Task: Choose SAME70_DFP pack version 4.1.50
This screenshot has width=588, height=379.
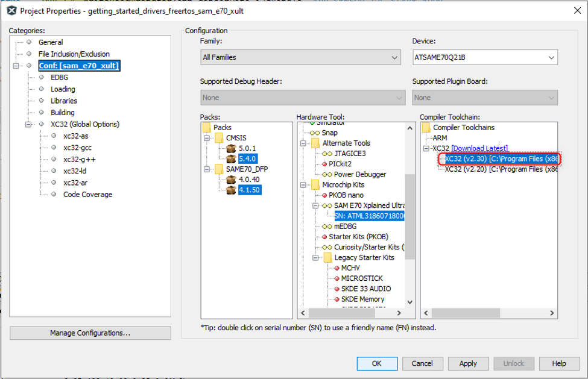Action: (x=248, y=190)
